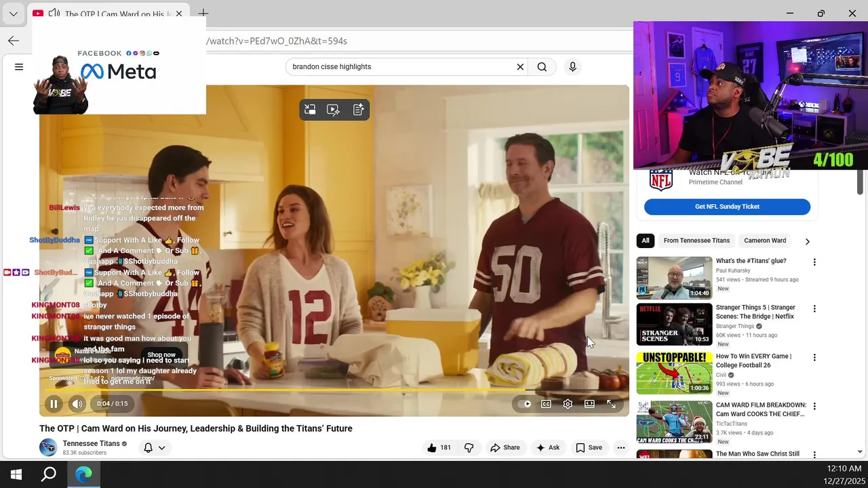Run search with the magnifier icon
Screen dimensions: 868x488
tap(542, 66)
